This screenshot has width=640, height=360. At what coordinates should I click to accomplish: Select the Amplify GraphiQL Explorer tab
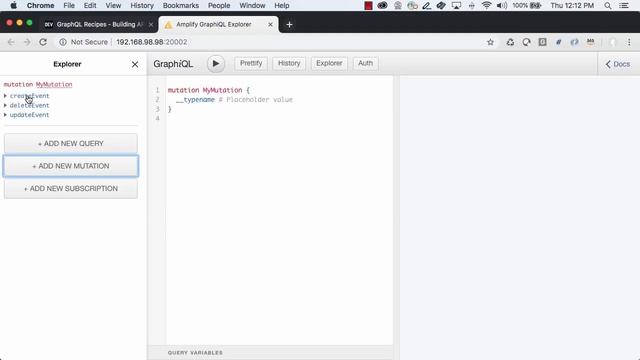click(218, 24)
